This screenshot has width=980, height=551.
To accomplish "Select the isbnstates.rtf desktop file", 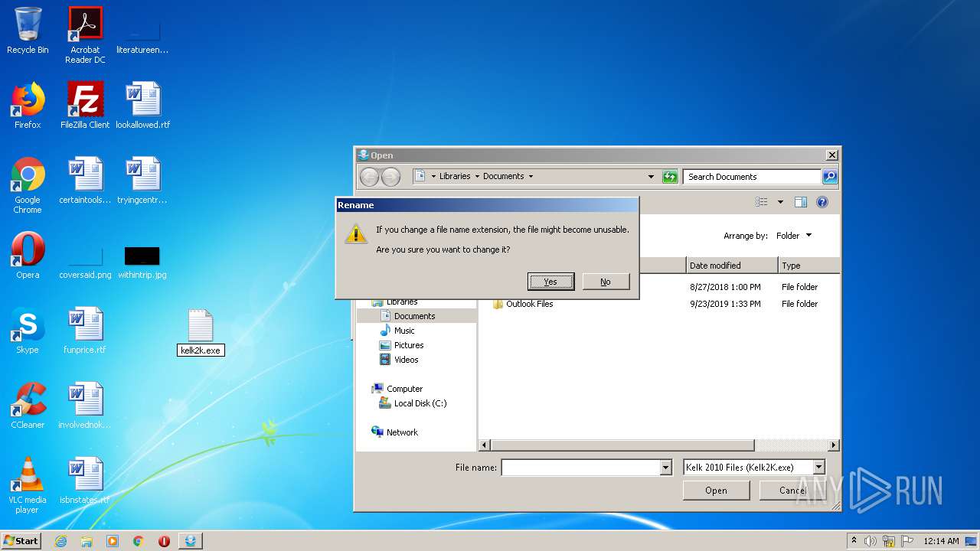I will click(85, 481).
